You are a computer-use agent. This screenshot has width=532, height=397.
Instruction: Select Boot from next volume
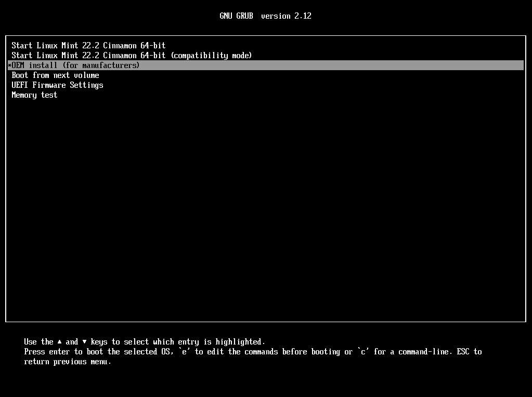click(x=55, y=75)
